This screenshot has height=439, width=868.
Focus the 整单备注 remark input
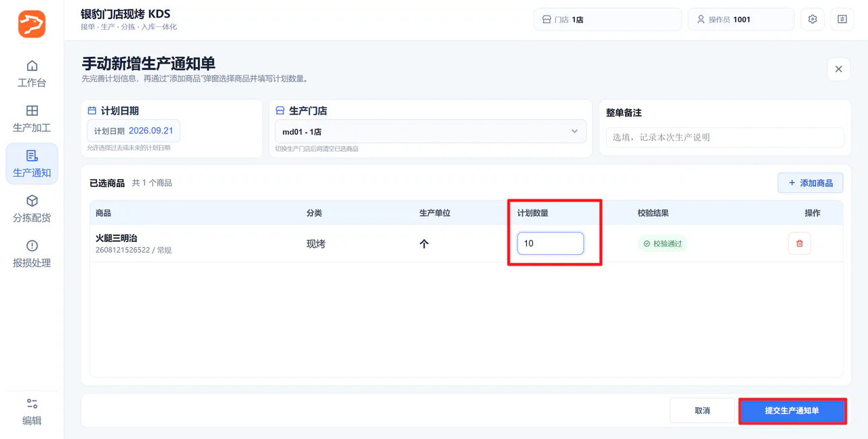click(x=725, y=138)
